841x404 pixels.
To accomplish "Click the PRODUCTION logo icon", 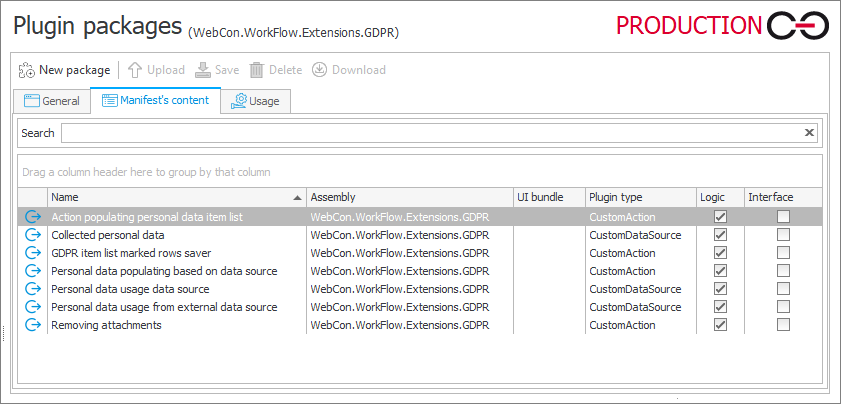I will (x=798, y=26).
